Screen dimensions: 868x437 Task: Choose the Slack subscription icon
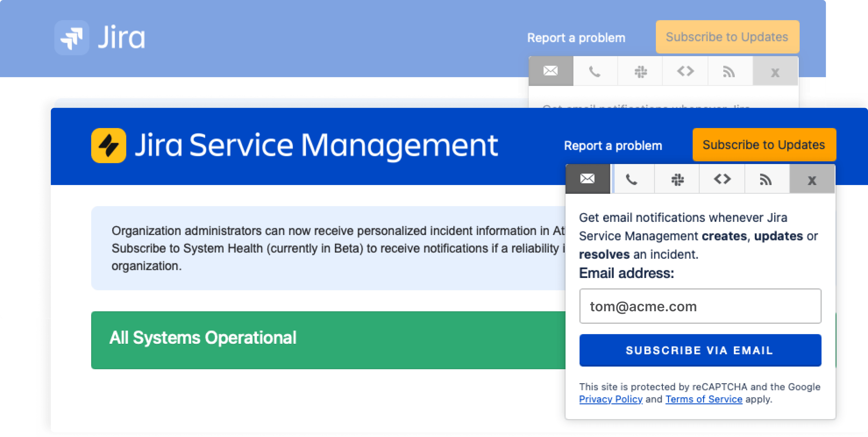click(677, 179)
